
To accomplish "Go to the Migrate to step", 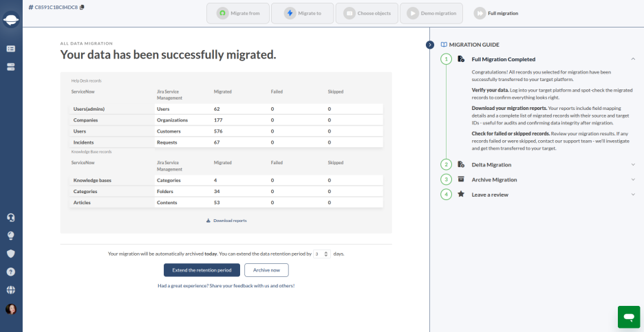I will coord(302,13).
